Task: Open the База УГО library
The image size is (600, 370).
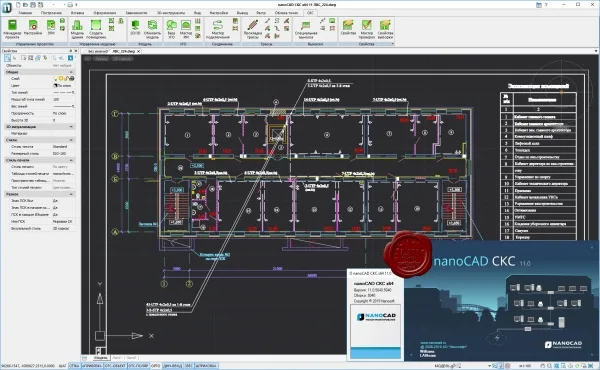Action: click(x=171, y=29)
